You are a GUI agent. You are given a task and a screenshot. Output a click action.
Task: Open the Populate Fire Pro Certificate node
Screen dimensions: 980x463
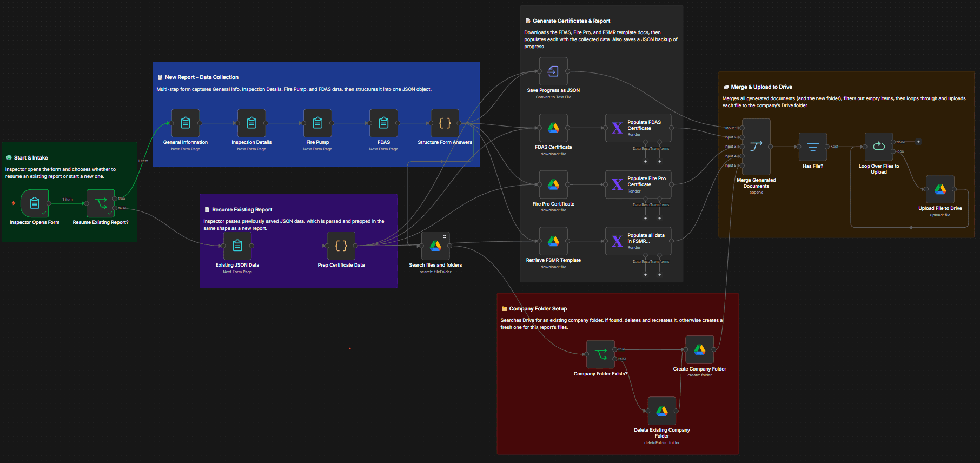(638, 184)
